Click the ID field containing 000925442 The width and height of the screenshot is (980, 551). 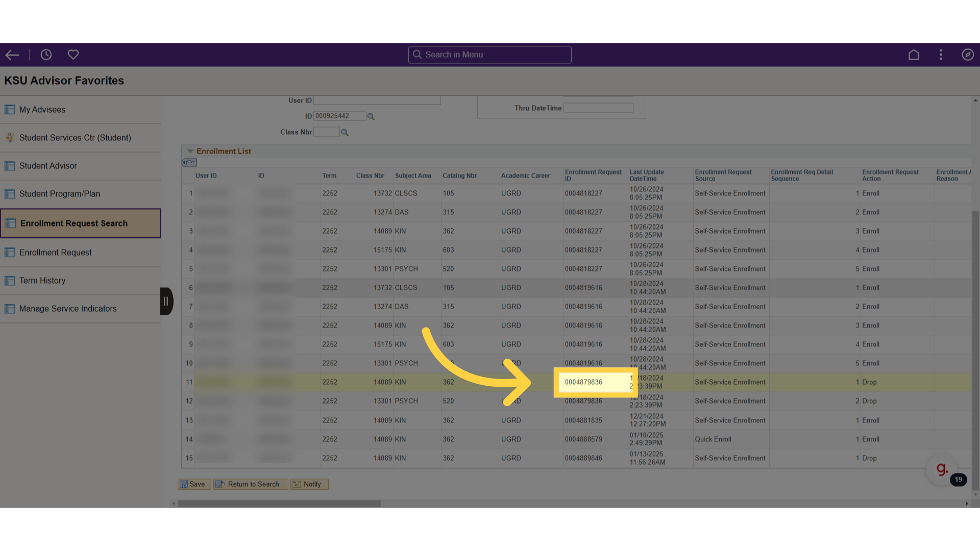click(x=339, y=116)
